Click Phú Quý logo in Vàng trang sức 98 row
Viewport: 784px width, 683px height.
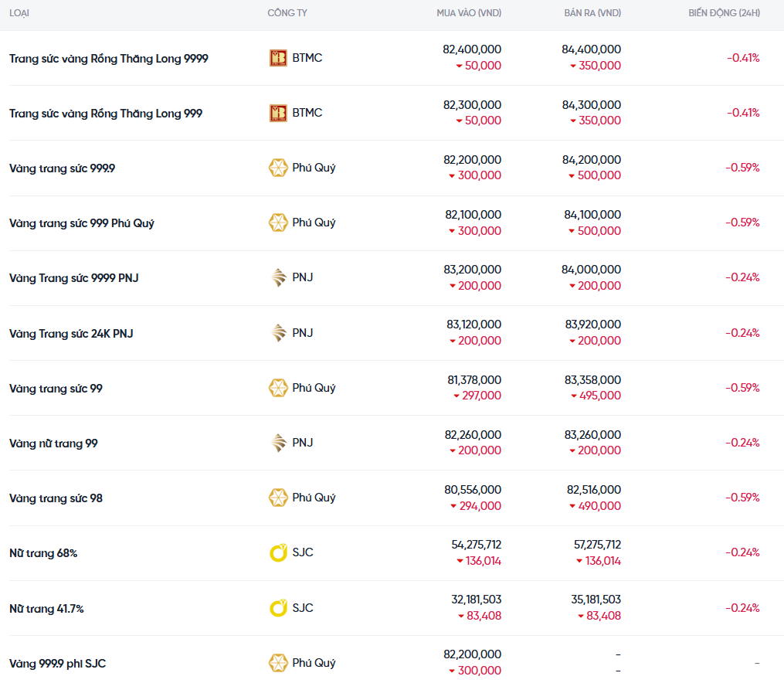278,498
